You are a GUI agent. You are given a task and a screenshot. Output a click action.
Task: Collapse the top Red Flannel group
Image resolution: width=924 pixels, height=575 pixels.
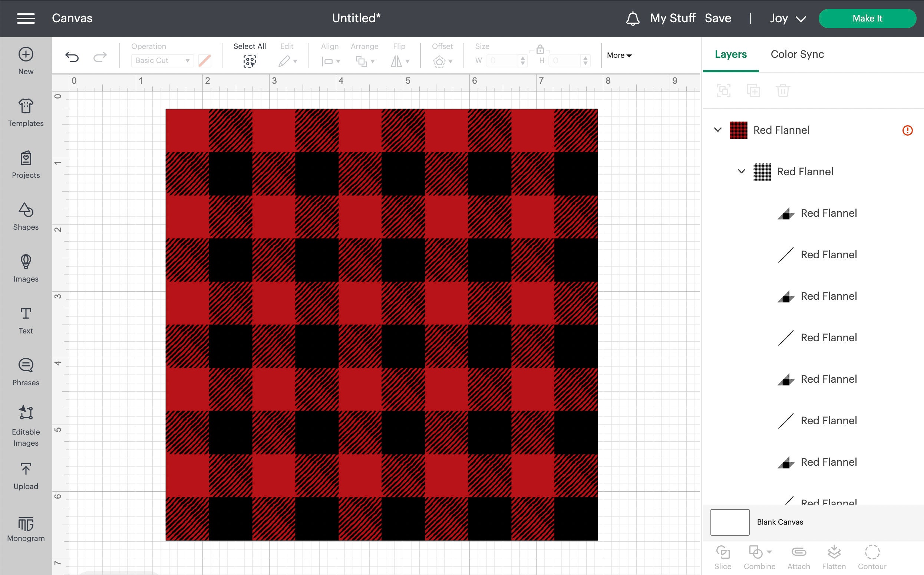718,130
